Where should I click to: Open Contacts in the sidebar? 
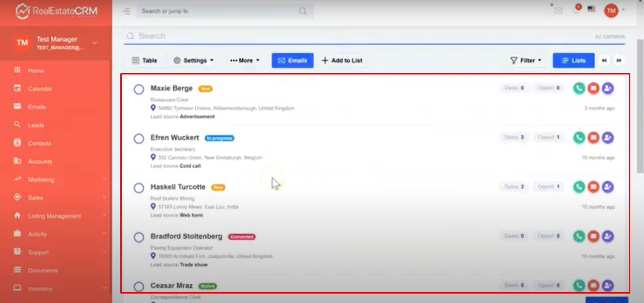click(39, 143)
